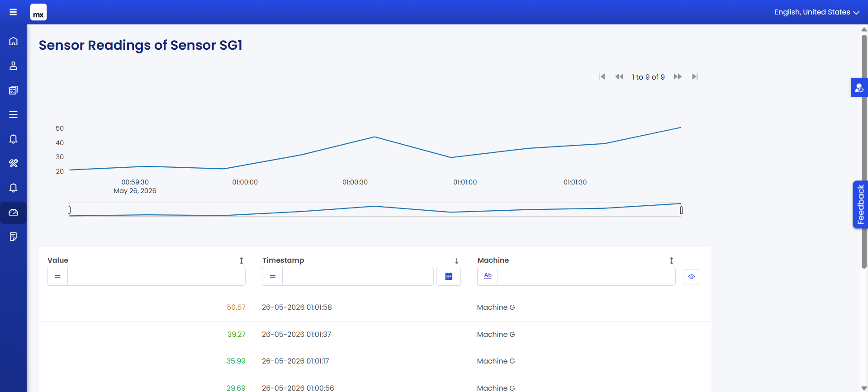868x392 pixels.
Task: Focus the Value filter input field
Action: [157, 276]
